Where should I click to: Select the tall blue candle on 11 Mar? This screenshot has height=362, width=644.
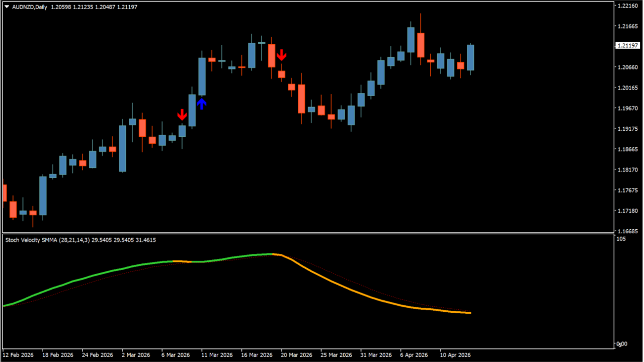click(202, 75)
